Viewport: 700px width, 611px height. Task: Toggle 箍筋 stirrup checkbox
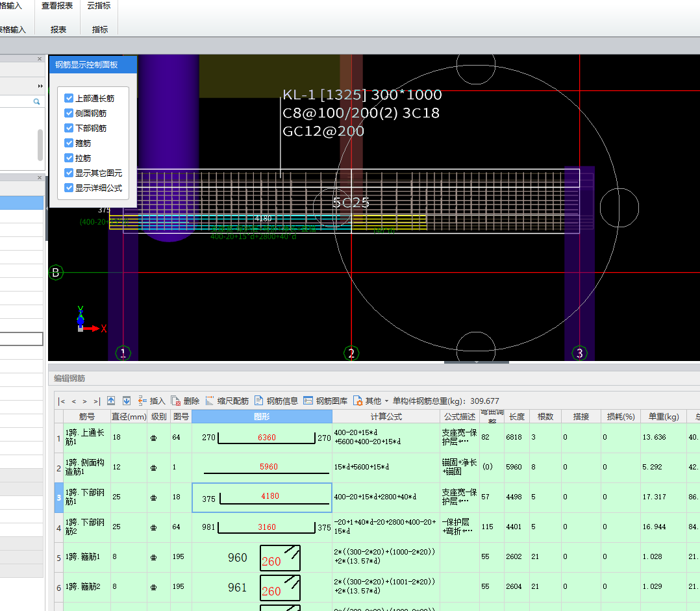click(x=69, y=143)
